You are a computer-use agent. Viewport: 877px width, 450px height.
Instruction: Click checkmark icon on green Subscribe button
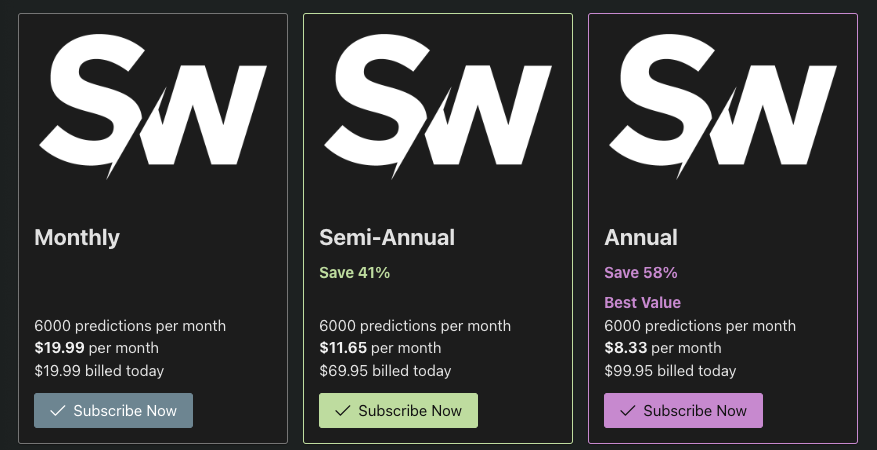pyautogui.click(x=342, y=411)
